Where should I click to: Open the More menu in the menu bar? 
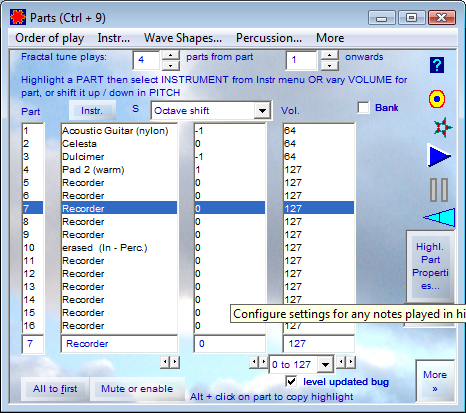point(330,38)
